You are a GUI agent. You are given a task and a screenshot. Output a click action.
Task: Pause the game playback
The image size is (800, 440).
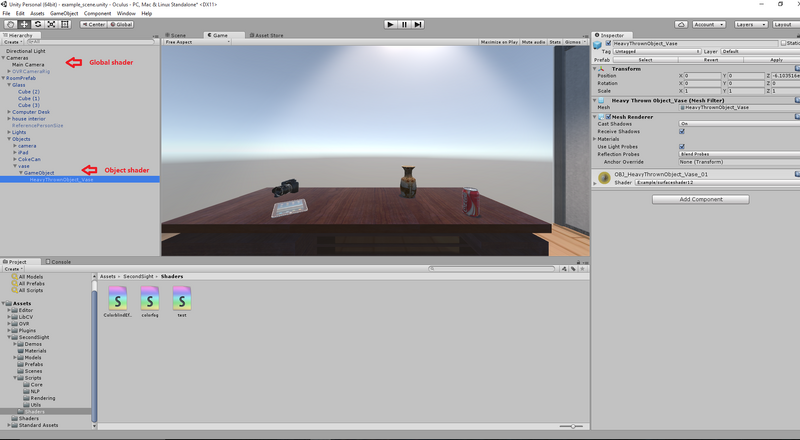coord(404,24)
